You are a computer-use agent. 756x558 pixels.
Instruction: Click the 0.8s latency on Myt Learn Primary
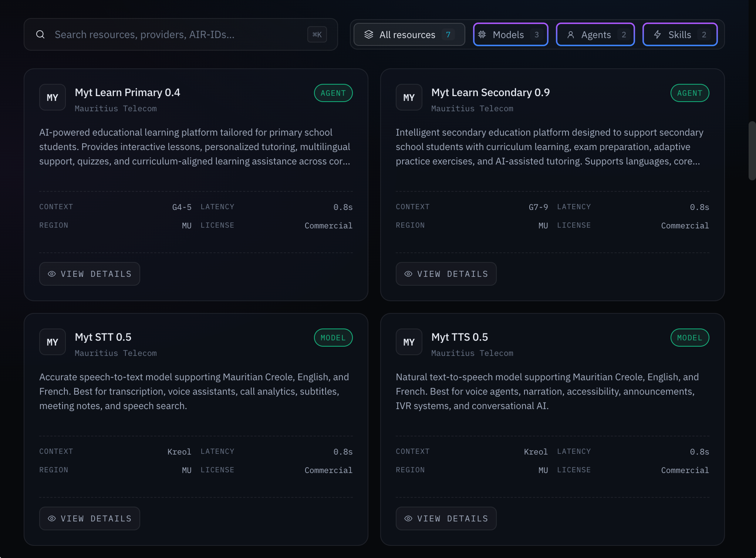click(x=343, y=207)
